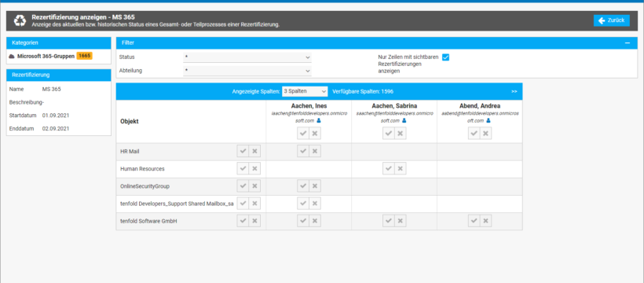Reject HR Mail for Aachen, Ines
The width and height of the screenshot is (644, 283).
click(315, 152)
